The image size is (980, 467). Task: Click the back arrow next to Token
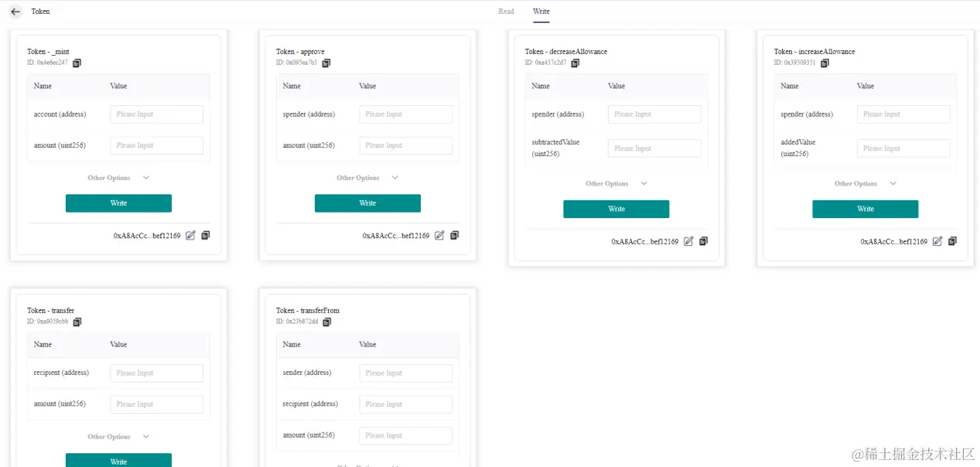[x=15, y=12]
